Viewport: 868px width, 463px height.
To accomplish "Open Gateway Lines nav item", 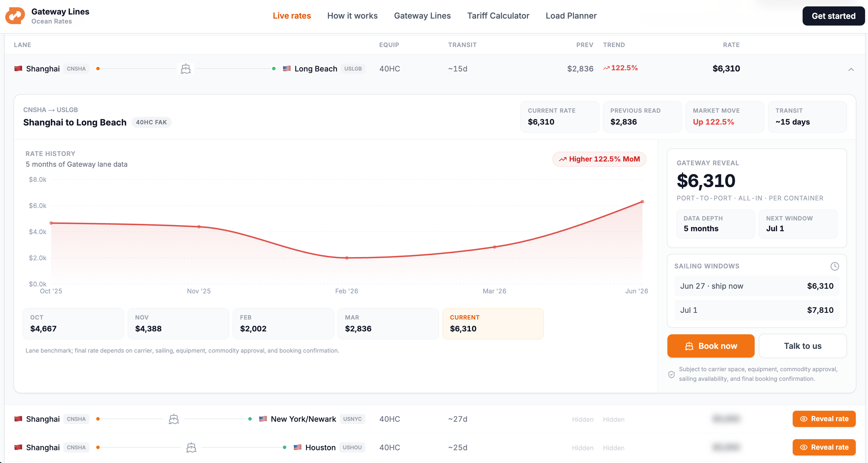I will (x=422, y=16).
